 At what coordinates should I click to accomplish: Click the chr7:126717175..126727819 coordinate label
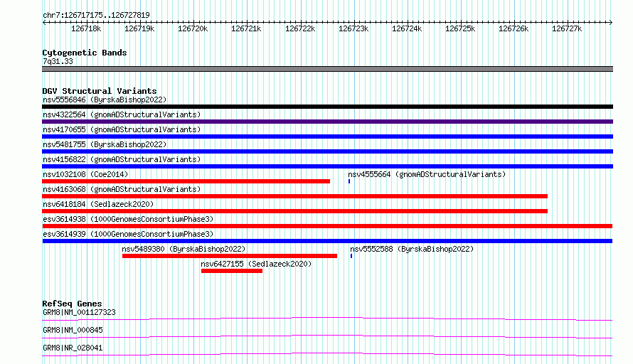click(x=96, y=15)
